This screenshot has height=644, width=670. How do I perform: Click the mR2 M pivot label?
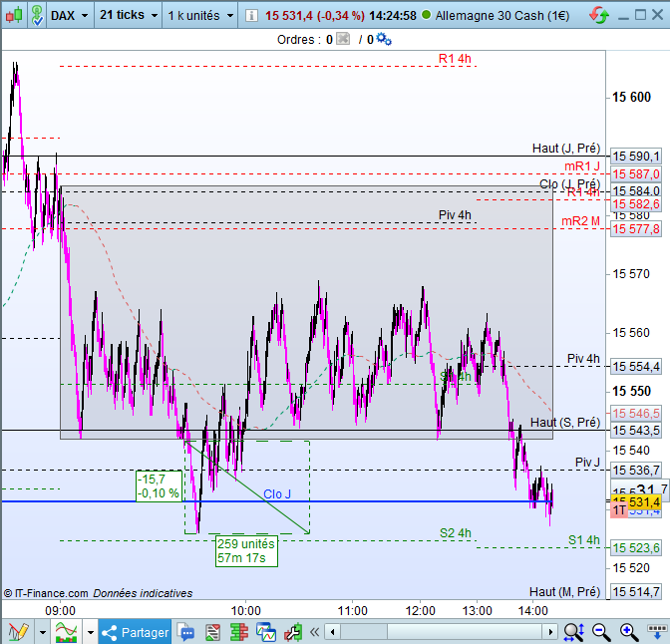click(580, 221)
